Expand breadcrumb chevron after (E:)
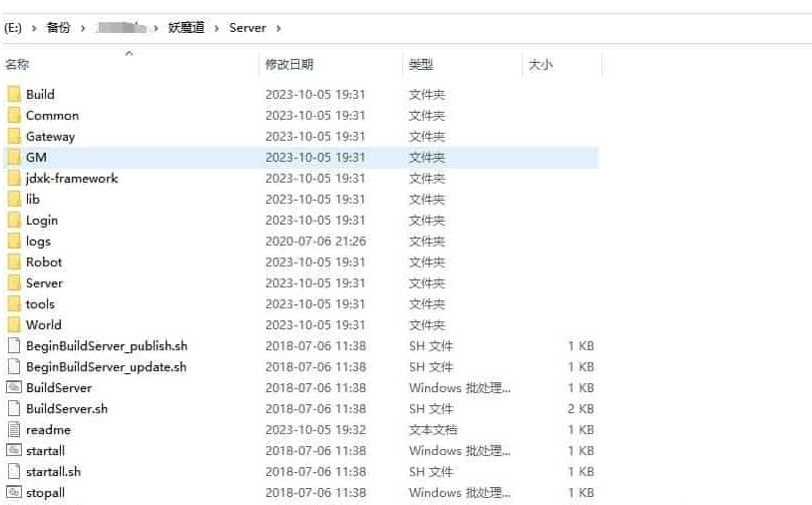 (34, 28)
